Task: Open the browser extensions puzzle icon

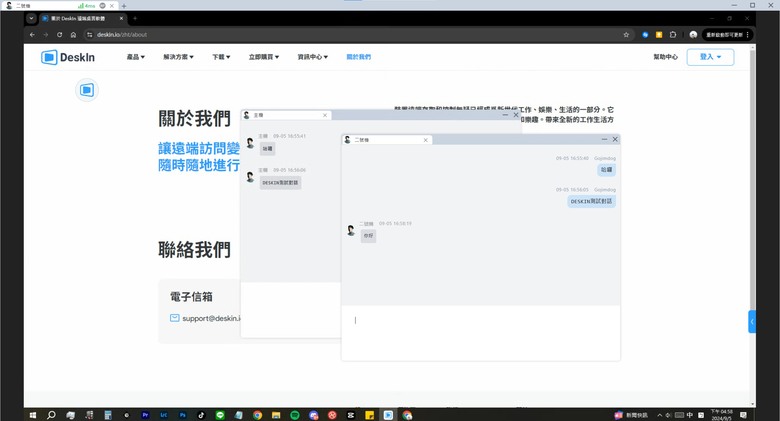Action: click(673, 35)
